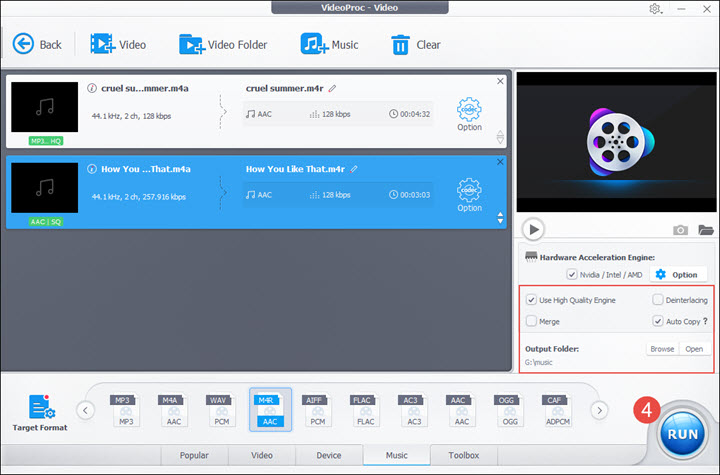The image size is (720, 475).
Task: Show previous output formats with left arrow
Action: coord(85,410)
